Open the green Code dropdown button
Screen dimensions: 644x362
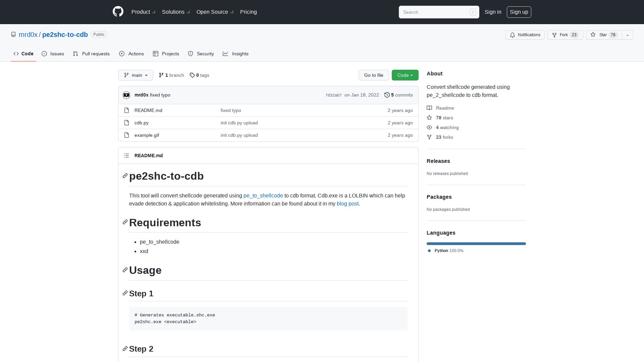[x=405, y=75]
